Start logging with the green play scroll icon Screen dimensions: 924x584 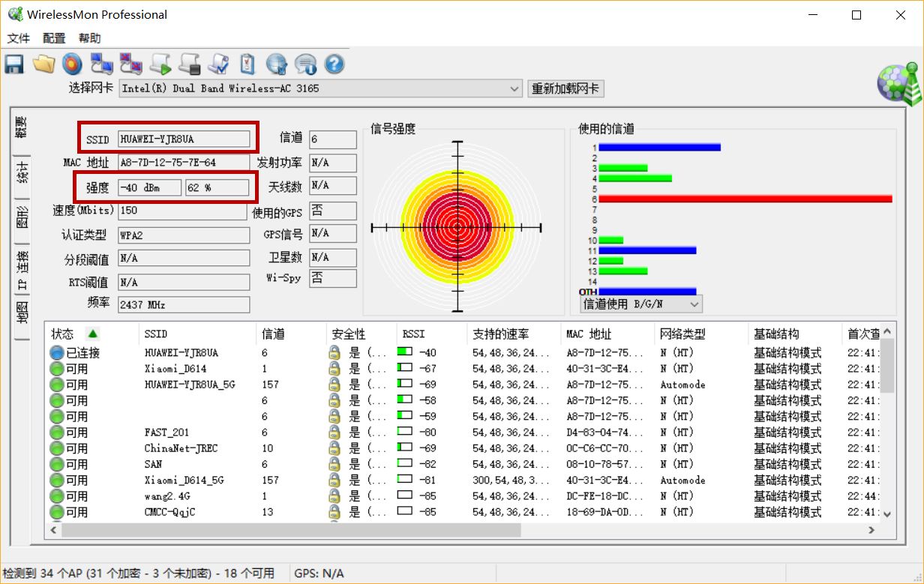point(160,64)
